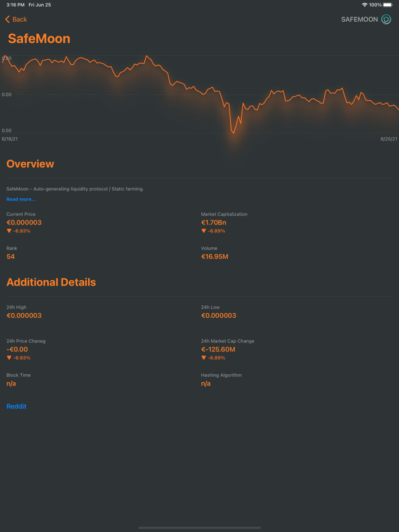The width and height of the screenshot is (399, 532).
Task: Select the 6/25/21 date label on the chart
Action: tap(386, 138)
